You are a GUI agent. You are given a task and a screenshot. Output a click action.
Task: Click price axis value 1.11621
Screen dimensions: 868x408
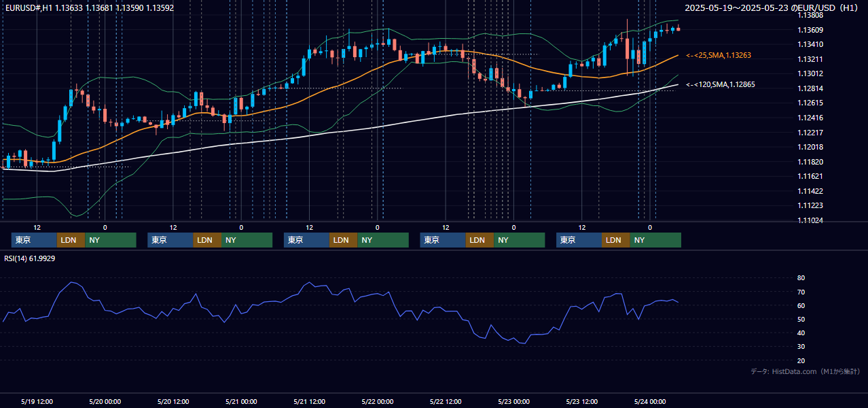810,176
